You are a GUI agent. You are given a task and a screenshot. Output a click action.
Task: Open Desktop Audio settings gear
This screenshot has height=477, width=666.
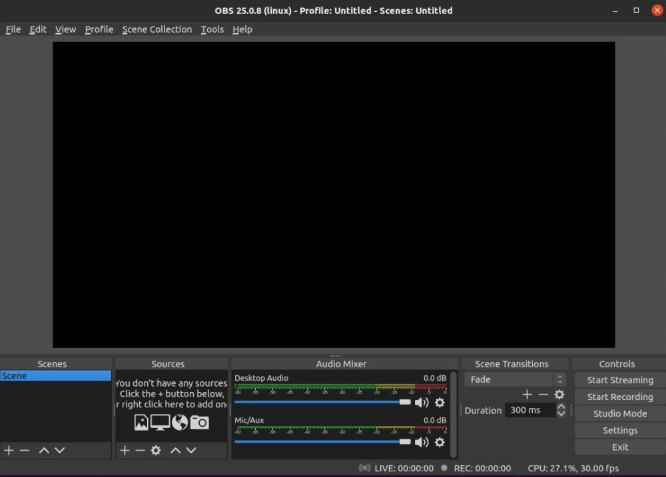click(x=440, y=403)
